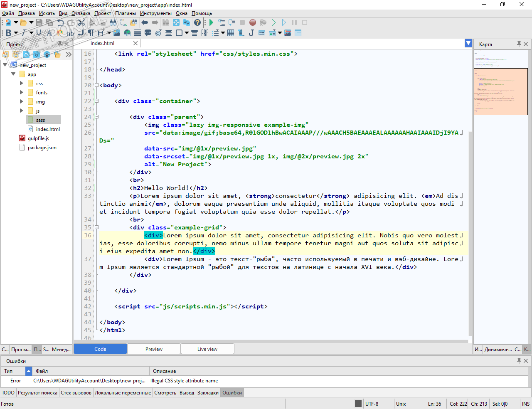Switch to the Live view tab
This screenshot has width=532, height=409.
207,349
